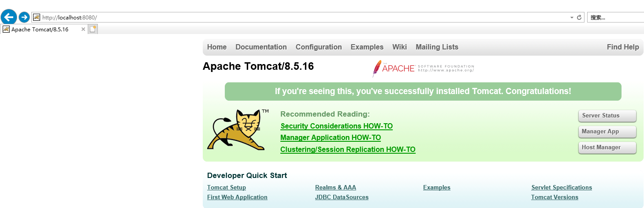This screenshot has width=644, height=208.
Task: Click the Tomcat favicon in address bar
Action: coord(37,17)
